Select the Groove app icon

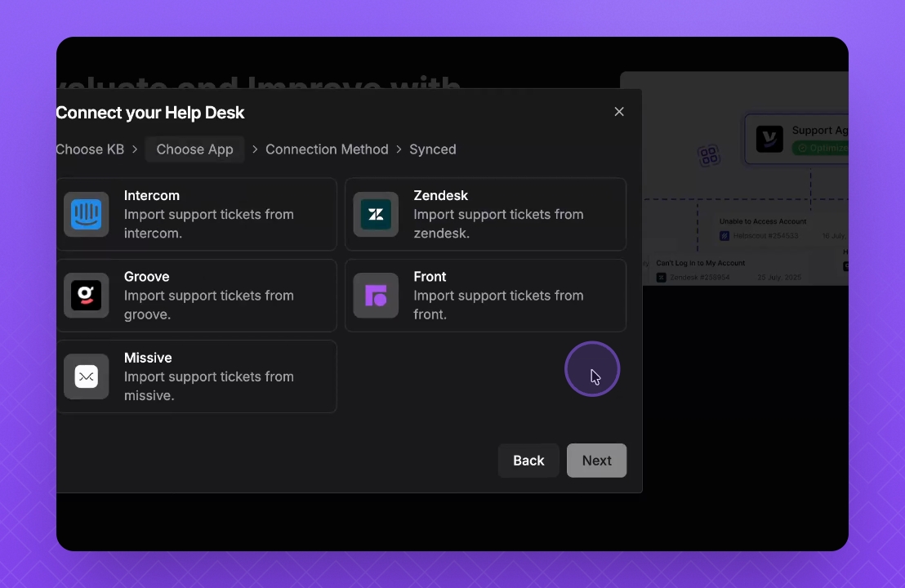(87, 296)
